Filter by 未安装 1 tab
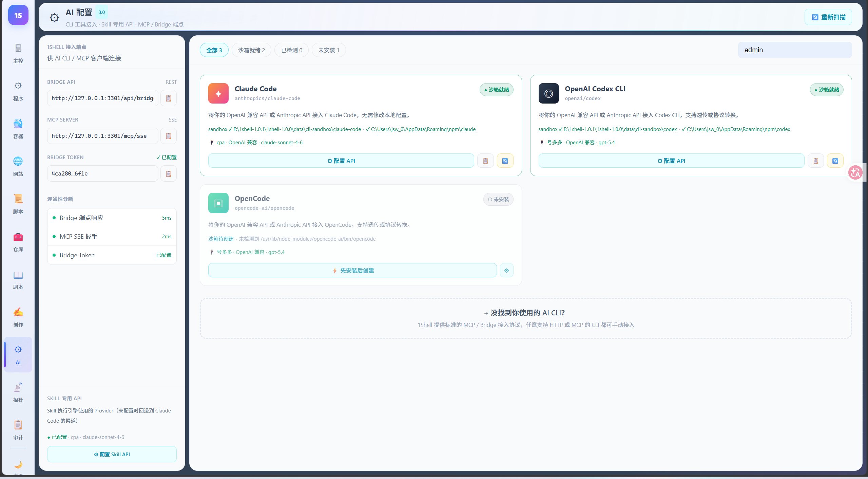868x479 pixels. point(328,50)
